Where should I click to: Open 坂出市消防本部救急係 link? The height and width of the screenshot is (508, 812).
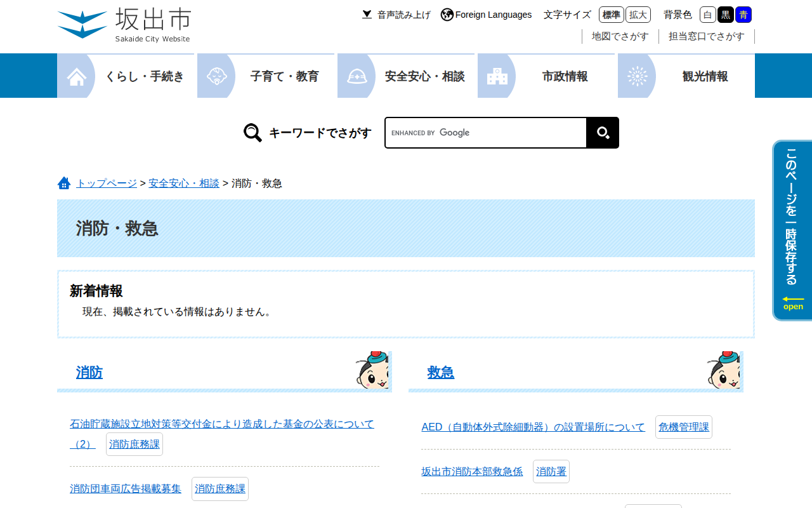(472, 471)
